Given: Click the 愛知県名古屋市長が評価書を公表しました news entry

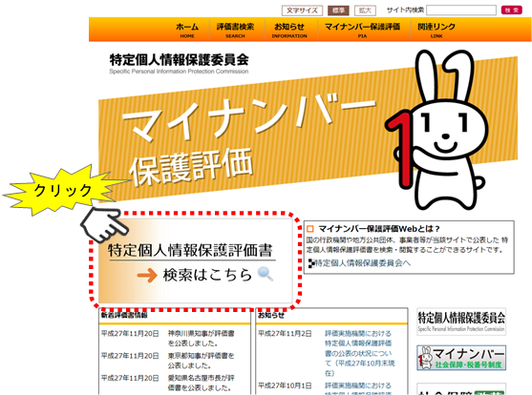Looking at the screenshot, I should click(201, 383).
